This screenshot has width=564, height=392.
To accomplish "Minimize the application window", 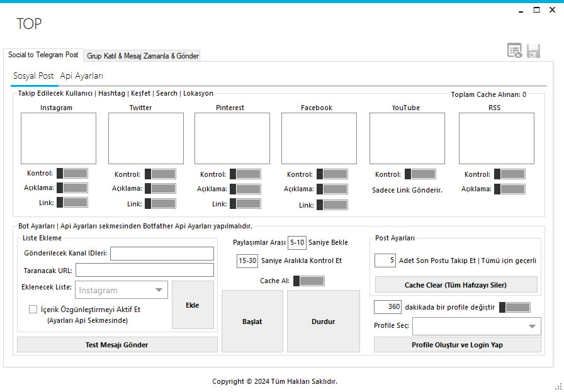I will pos(521,11).
